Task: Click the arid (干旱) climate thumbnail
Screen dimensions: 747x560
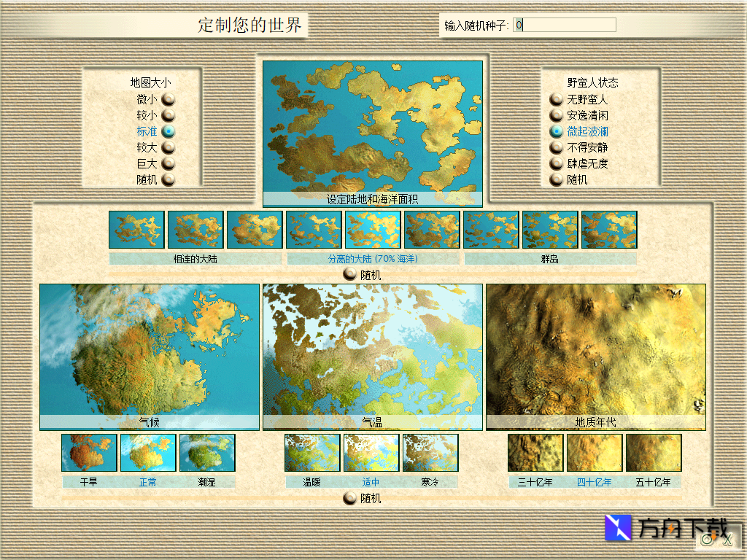Action: [x=89, y=453]
